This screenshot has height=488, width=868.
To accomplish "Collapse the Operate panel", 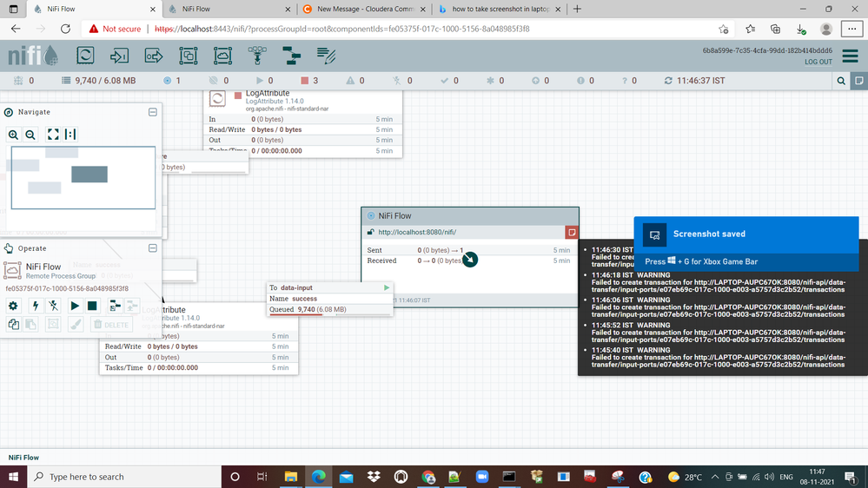I will pyautogui.click(x=153, y=248).
